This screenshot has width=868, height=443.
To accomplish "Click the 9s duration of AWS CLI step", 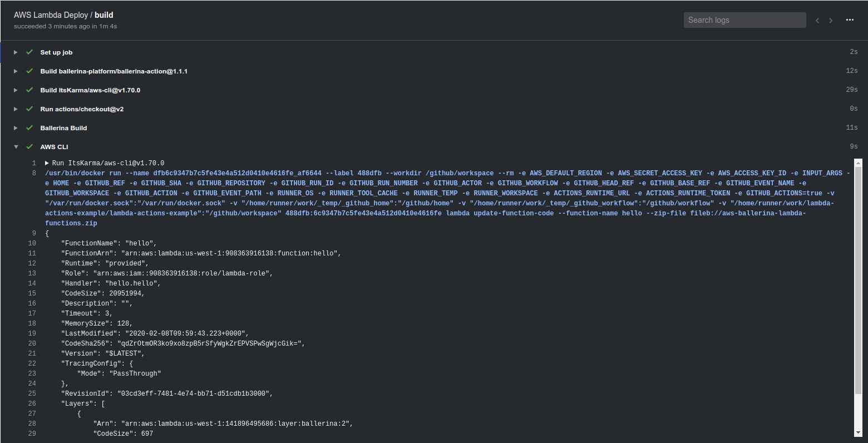I will click(854, 146).
